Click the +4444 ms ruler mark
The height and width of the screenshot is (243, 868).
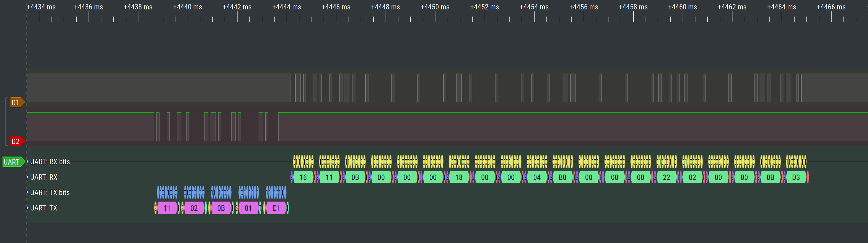pyautogui.click(x=286, y=7)
